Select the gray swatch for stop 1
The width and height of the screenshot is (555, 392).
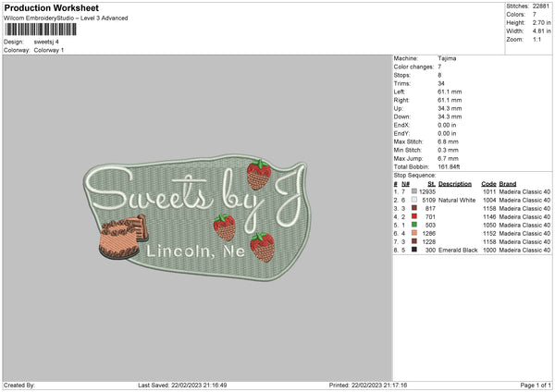(414, 191)
